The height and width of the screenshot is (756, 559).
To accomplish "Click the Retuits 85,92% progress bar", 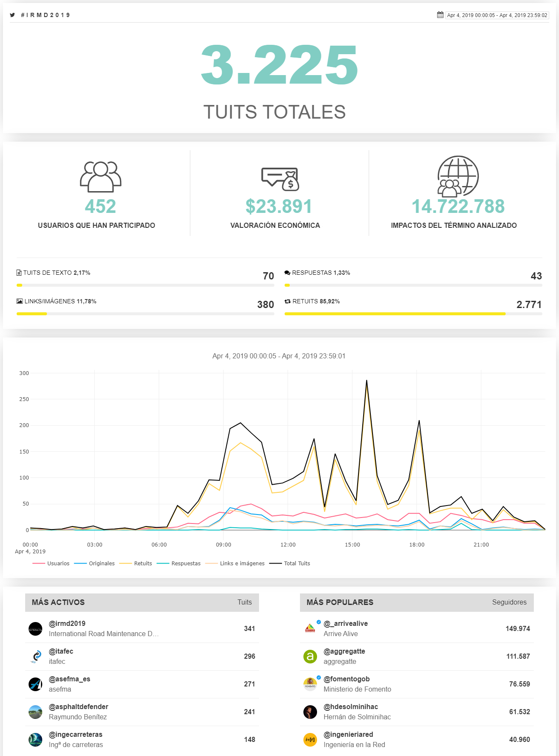I will pos(413,314).
